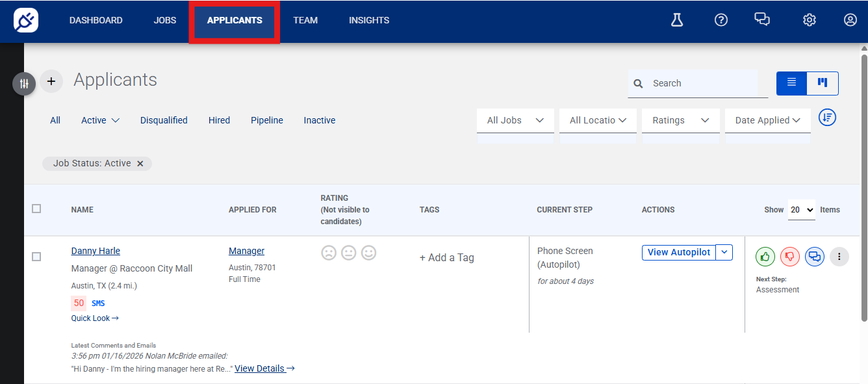
Task: Remove the Job Status: Active filter chip
Action: coord(140,164)
